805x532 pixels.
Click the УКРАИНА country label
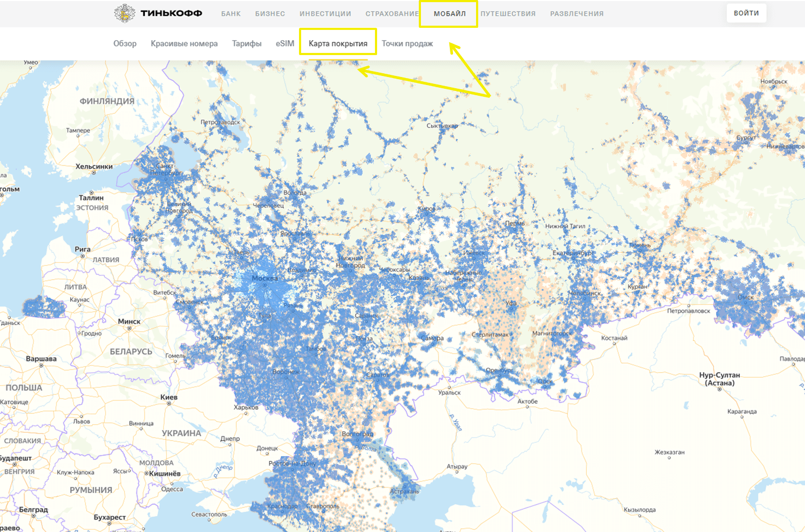tap(181, 433)
